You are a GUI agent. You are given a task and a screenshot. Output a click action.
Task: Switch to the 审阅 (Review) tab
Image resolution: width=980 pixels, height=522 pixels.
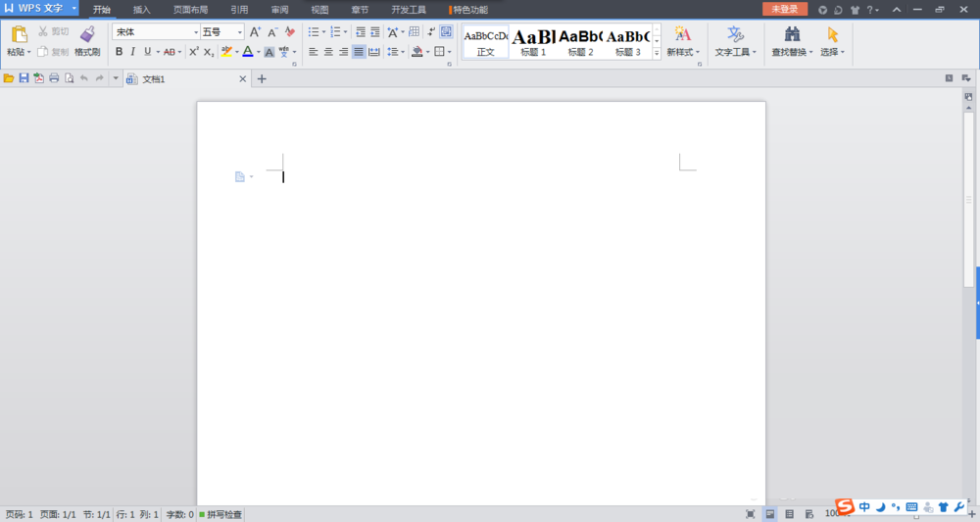(280, 10)
